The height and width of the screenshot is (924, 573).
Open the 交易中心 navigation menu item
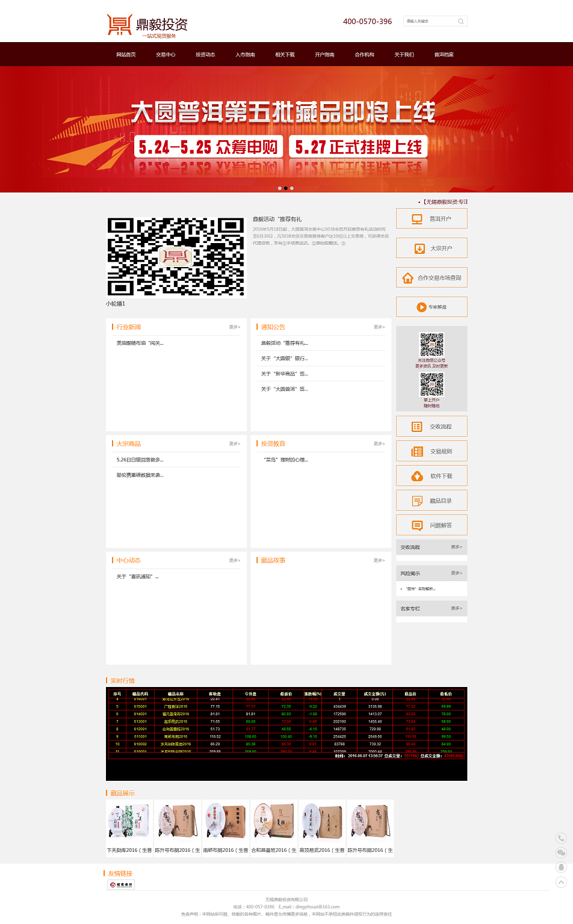[166, 55]
